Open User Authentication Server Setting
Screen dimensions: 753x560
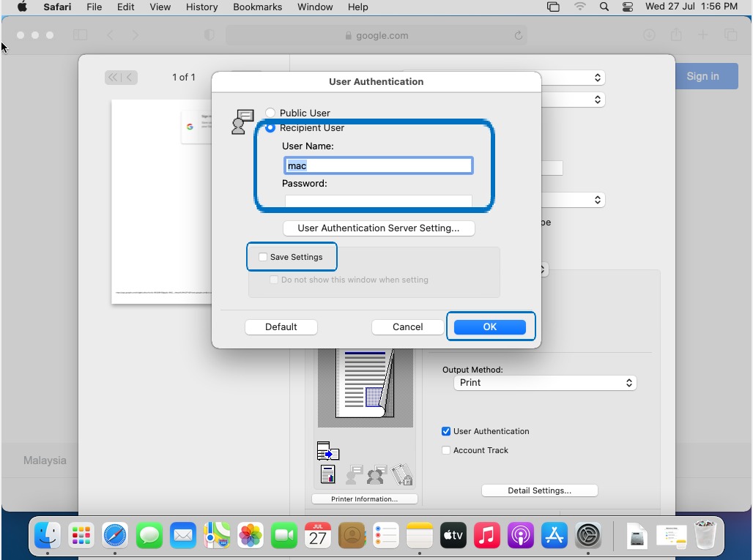click(379, 228)
